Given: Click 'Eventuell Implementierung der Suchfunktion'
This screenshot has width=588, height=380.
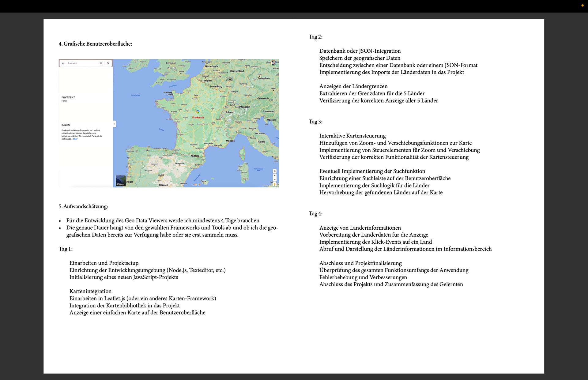Looking at the screenshot, I should pos(372,171).
